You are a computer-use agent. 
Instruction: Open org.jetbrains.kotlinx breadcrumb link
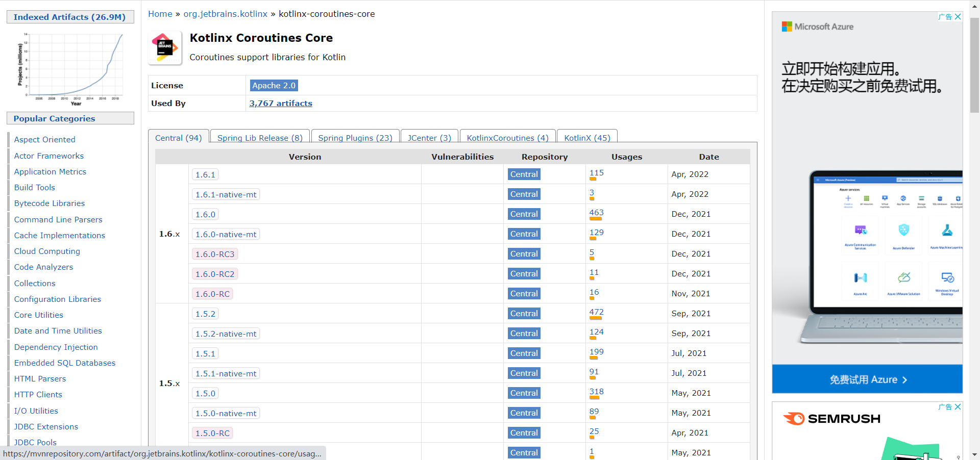pyautogui.click(x=225, y=14)
